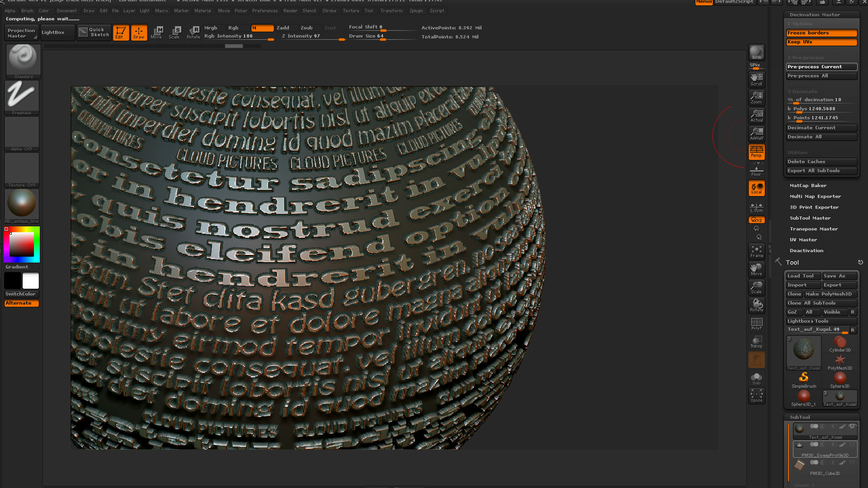Toggle Persp perspective view
Image resolution: width=868 pixels, height=488 pixels.
[x=756, y=151]
